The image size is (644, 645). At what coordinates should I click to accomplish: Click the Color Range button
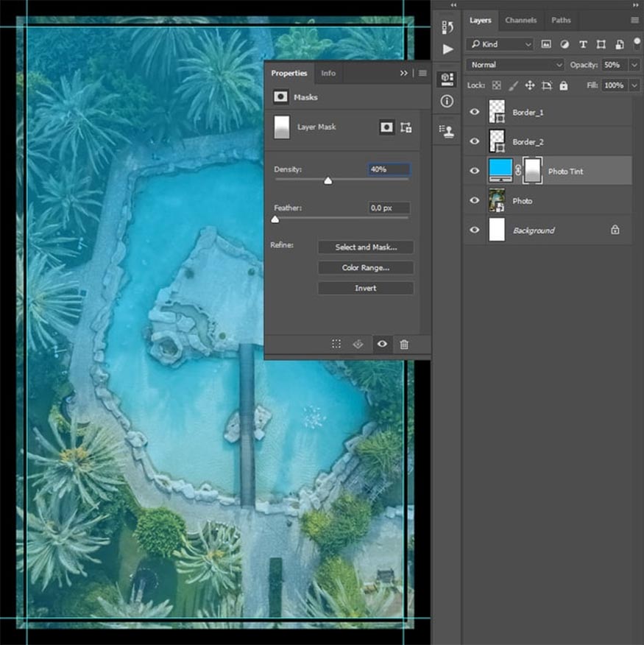click(366, 268)
